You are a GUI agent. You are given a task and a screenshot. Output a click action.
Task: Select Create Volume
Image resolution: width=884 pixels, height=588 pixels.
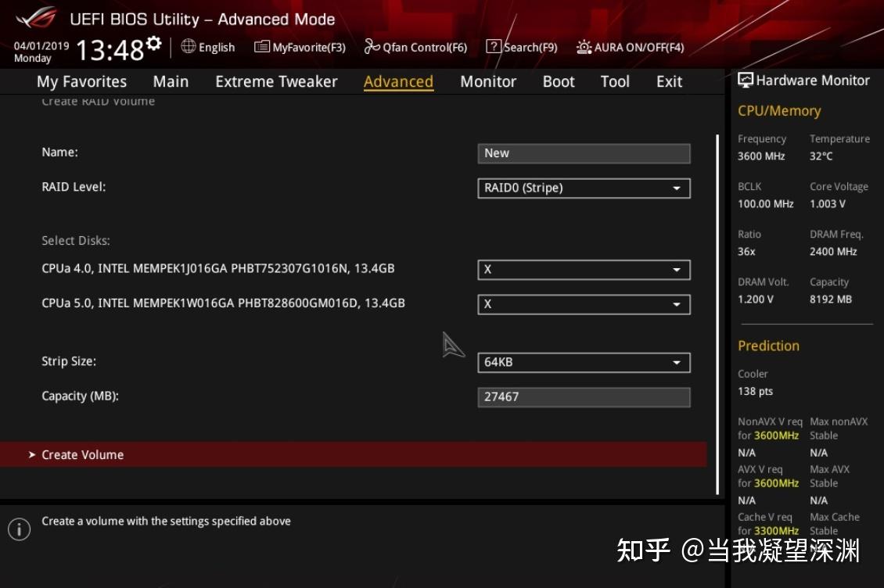click(82, 454)
